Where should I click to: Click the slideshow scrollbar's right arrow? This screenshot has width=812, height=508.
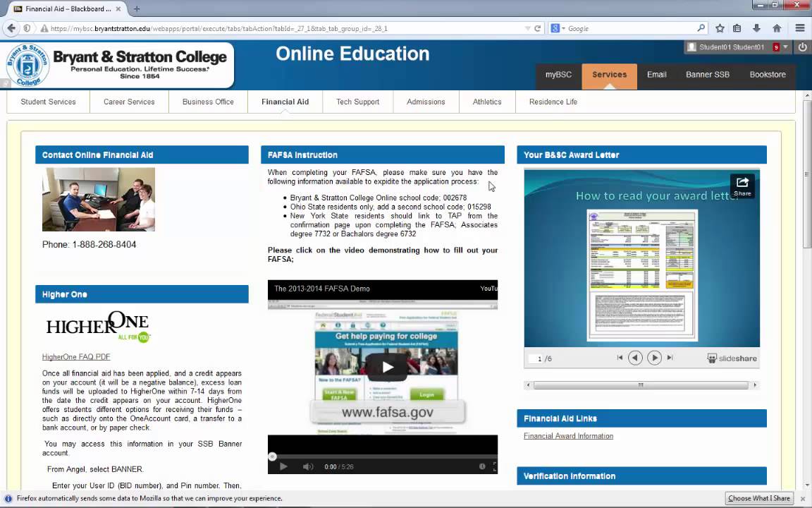[755, 385]
